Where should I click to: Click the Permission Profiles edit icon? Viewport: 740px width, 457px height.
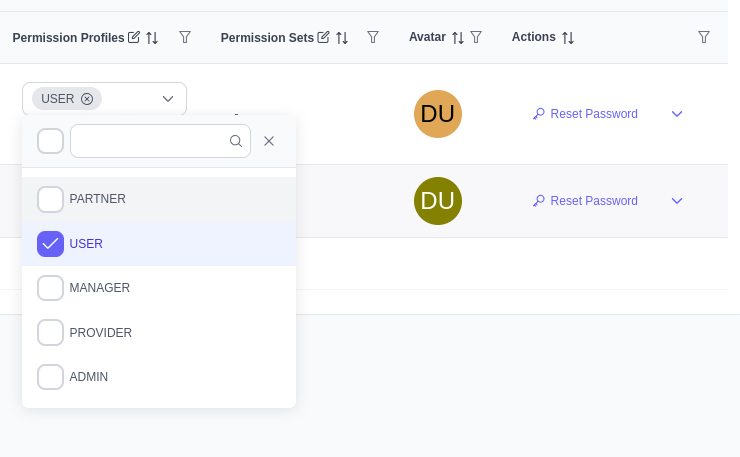[x=134, y=37]
